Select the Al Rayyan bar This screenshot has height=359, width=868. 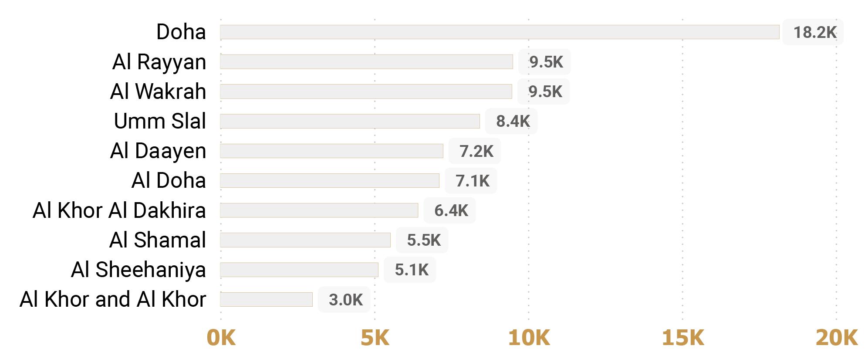(x=366, y=62)
